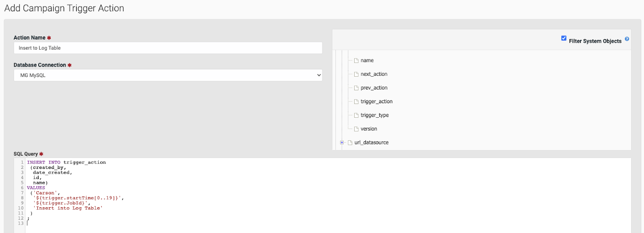
Task: Open the Filter System Objects help icon
Action: click(627, 39)
